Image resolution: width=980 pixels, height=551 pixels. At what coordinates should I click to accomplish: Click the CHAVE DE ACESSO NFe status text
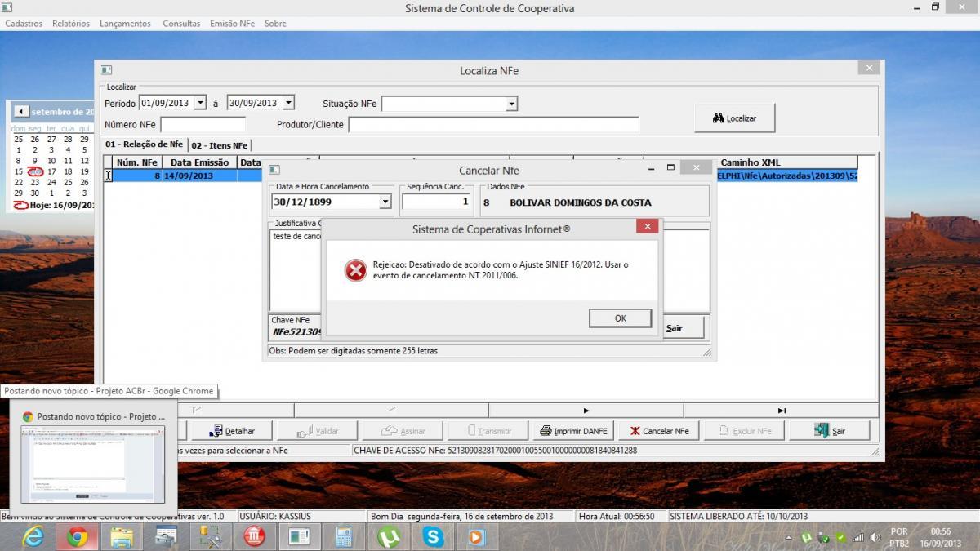(495, 450)
